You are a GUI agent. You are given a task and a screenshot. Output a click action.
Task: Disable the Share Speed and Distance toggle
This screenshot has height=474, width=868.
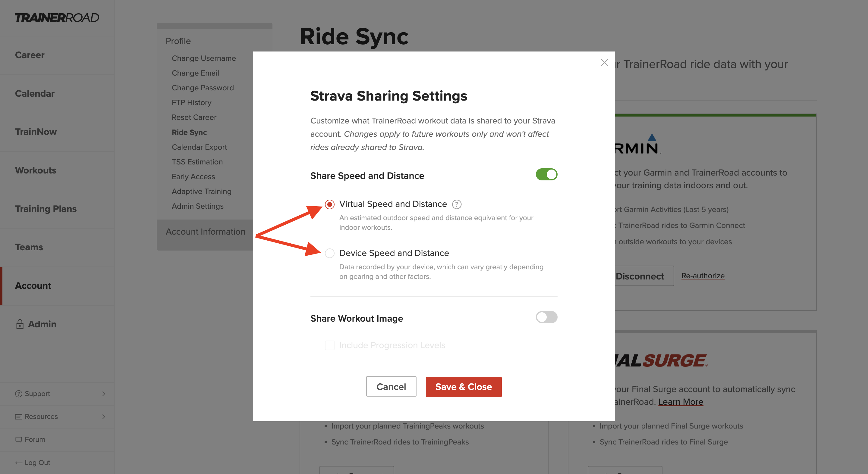(x=546, y=175)
